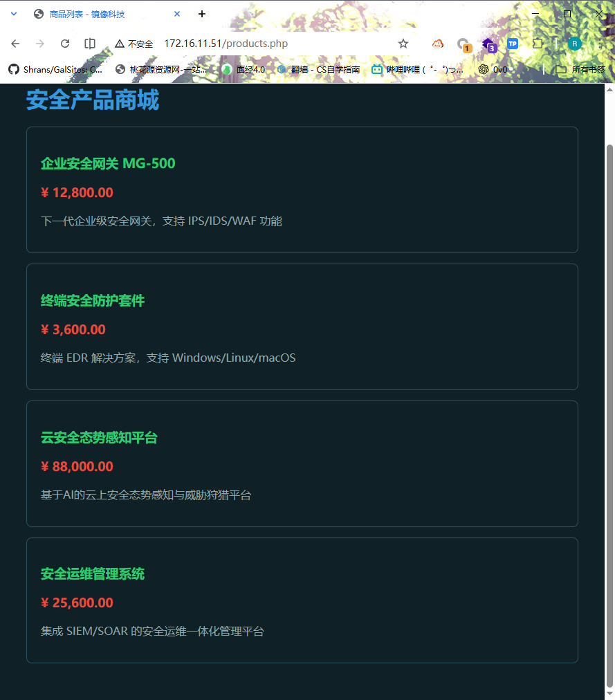The image size is (615, 700).
Task: Close the 商品列表 tab
Action: point(177,14)
